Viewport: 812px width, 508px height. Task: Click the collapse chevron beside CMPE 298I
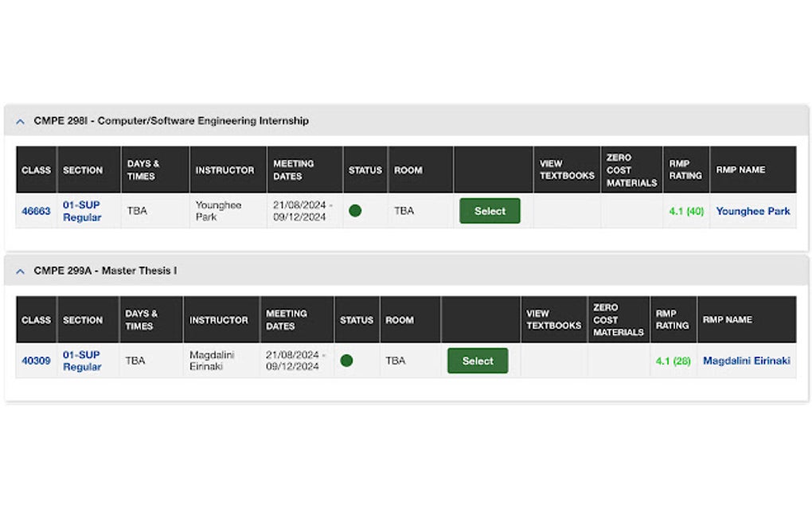[x=20, y=120]
